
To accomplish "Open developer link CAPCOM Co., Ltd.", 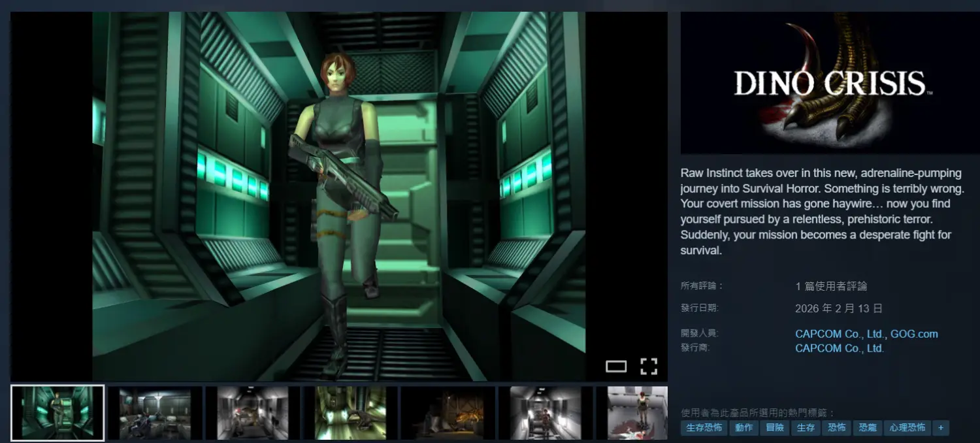I will pyautogui.click(x=840, y=334).
